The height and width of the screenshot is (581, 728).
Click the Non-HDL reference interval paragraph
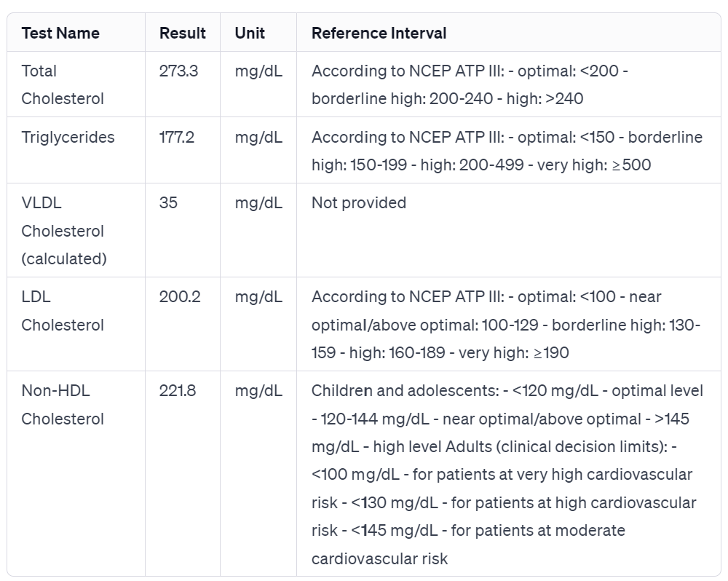pos(506,475)
